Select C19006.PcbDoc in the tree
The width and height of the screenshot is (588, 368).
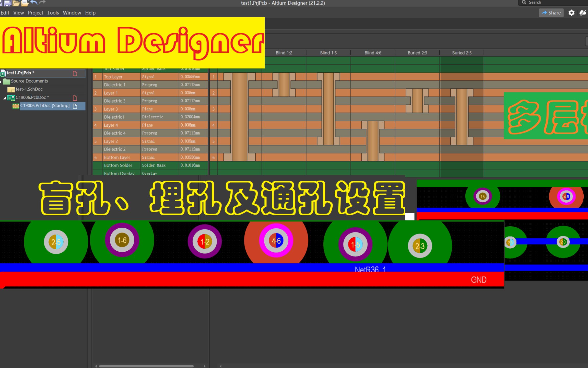[x=32, y=97]
